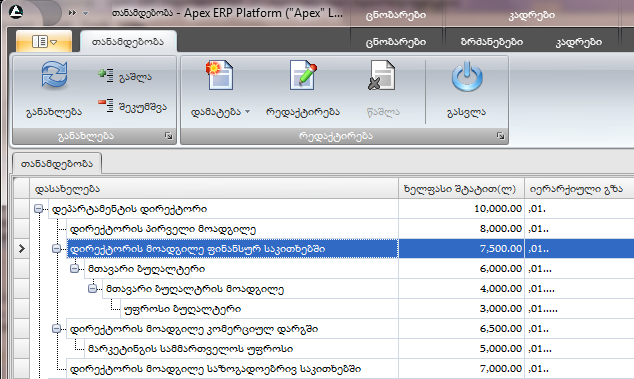The height and width of the screenshot is (379, 634).
Task: Click the salary cell 6,000.00
Action: [x=461, y=269]
